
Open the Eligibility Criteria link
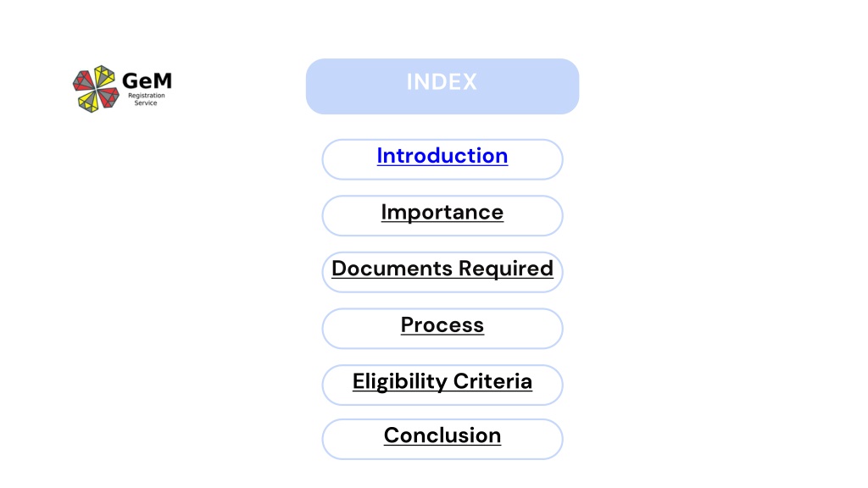point(442,381)
